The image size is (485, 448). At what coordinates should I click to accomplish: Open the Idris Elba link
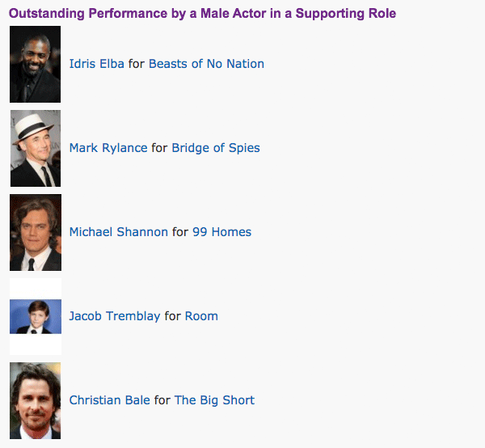click(x=97, y=64)
